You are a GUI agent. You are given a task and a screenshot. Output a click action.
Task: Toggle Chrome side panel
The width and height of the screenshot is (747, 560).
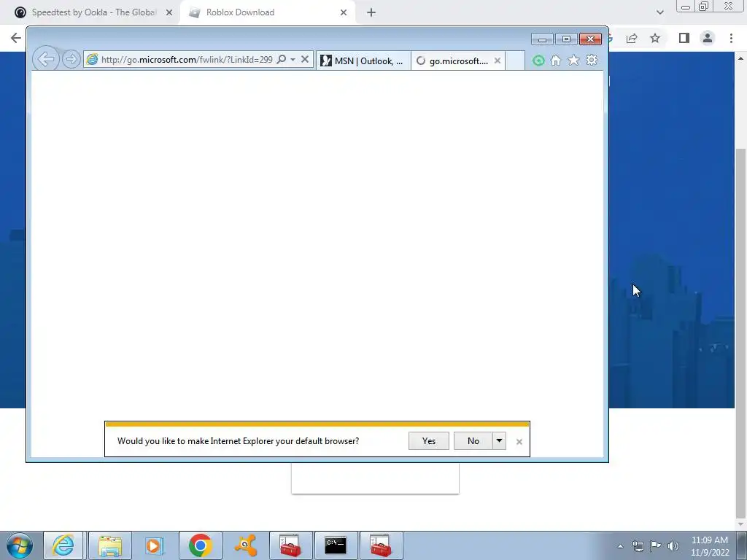[684, 38]
